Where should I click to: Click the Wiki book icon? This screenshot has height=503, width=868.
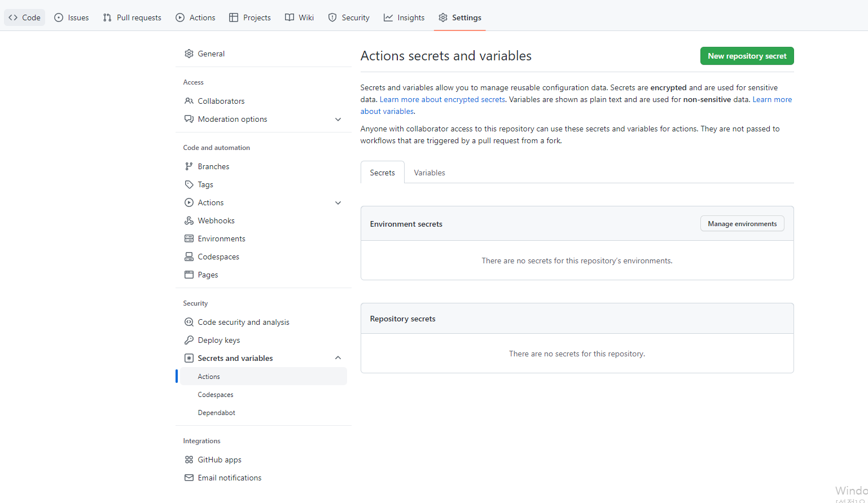(290, 17)
